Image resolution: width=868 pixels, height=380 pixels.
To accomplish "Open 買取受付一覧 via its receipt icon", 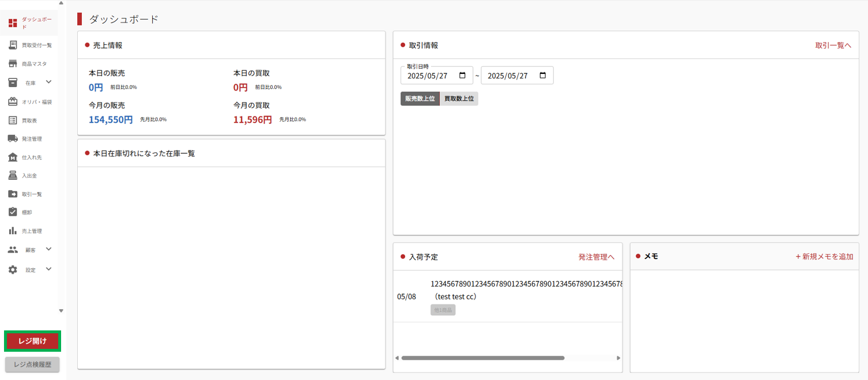I will (13, 45).
